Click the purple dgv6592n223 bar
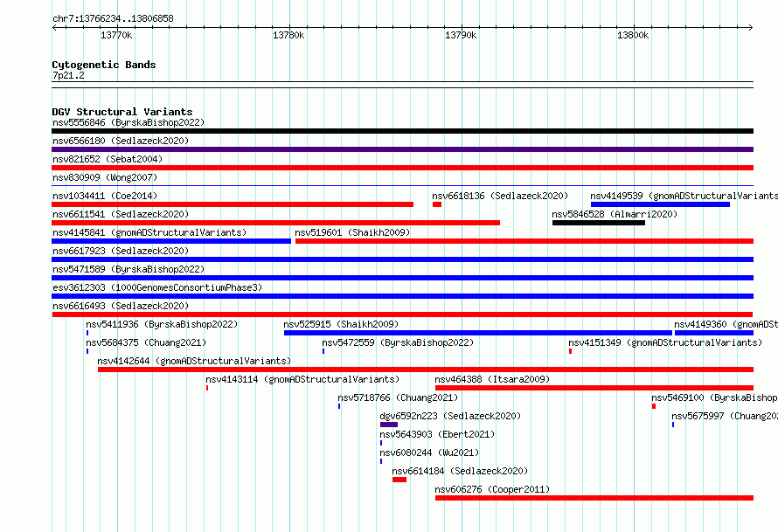This screenshot has width=778, height=532. tap(388, 425)
